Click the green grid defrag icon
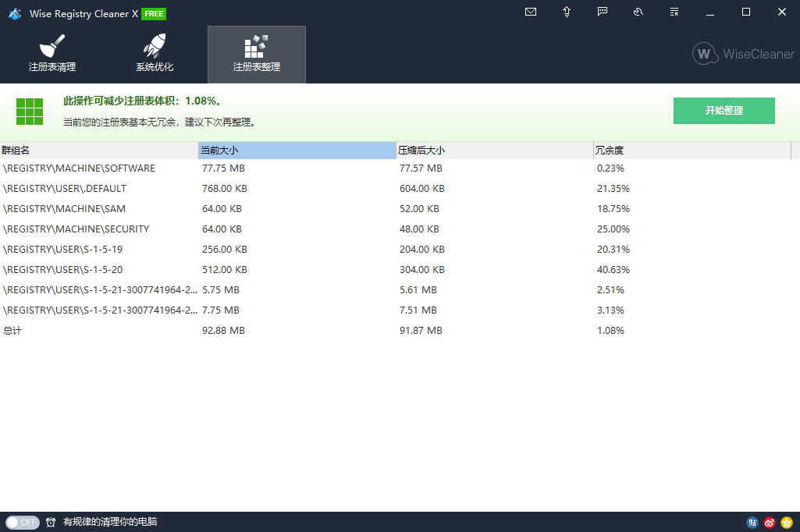This screenshot has height=532, width=800. (x=30, y=112)
